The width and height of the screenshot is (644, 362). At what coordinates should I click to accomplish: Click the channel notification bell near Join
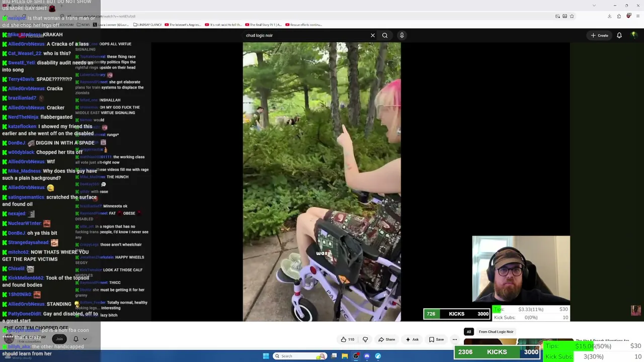(x=76, y=339)
